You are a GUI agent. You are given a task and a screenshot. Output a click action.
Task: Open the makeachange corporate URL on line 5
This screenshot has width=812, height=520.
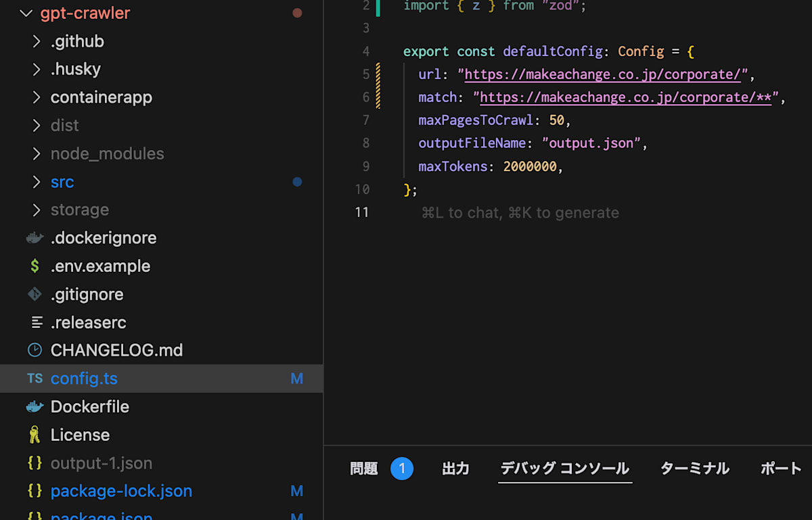coord(602,74)
